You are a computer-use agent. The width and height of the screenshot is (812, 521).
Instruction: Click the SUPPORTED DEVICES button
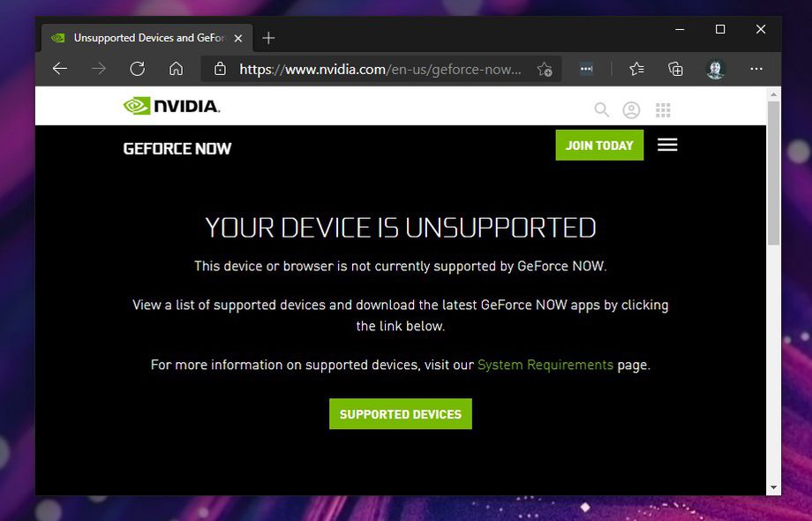401,414
